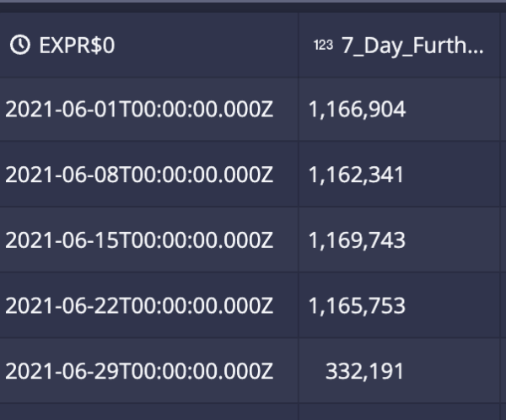Select the 2021-06-22T00:00:00.000Z cell
This screenshot has height=420, width=506.
[148, 305]
